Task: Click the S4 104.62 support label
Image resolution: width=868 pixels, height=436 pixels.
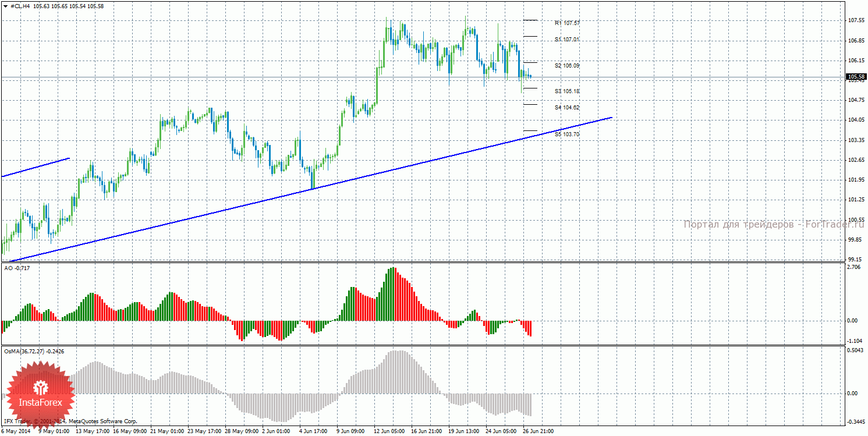Action: [x=567, y=108]
